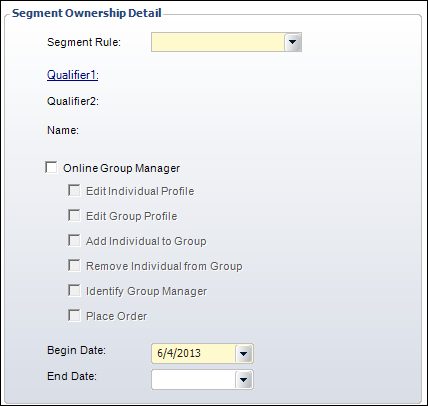The height and width of the screenshot is (406, 428).
Task: Click the Segment Ownership Detail group heading
Action: pyautogui.click(x=87, y=13)
